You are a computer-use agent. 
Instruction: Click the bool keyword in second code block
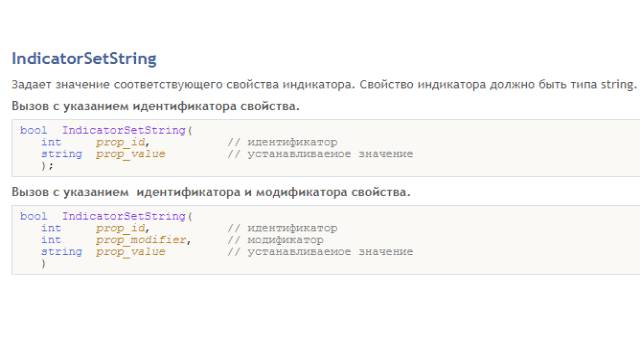click(x=33, y=216)
